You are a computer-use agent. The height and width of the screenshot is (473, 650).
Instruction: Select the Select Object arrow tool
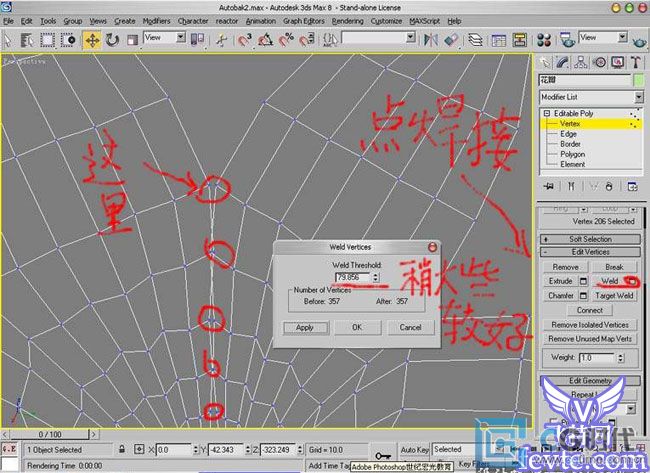pos(8,40)
